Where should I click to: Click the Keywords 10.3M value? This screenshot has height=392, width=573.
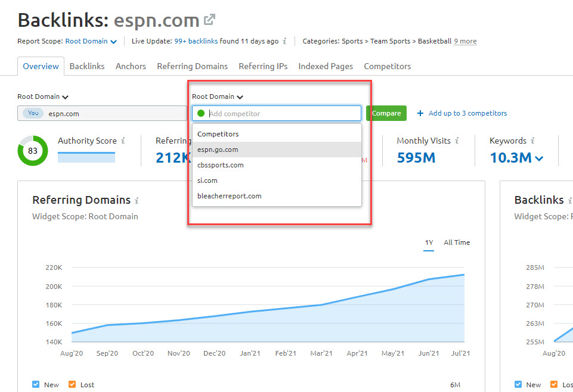pos(510,158)
